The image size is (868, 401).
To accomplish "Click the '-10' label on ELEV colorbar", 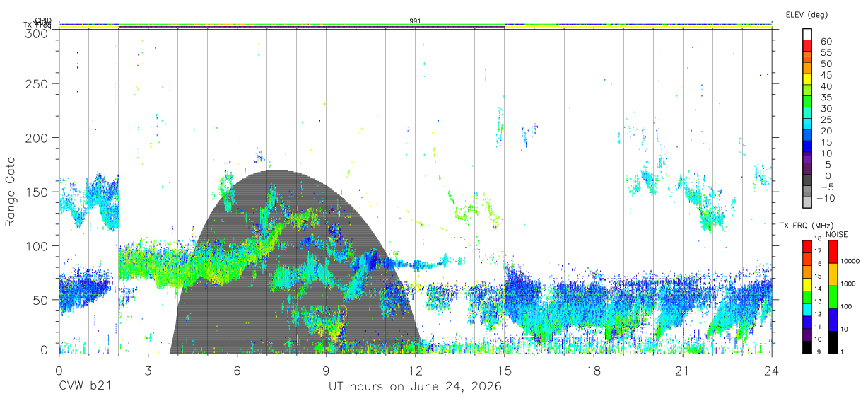I will [x=825, y=198].
